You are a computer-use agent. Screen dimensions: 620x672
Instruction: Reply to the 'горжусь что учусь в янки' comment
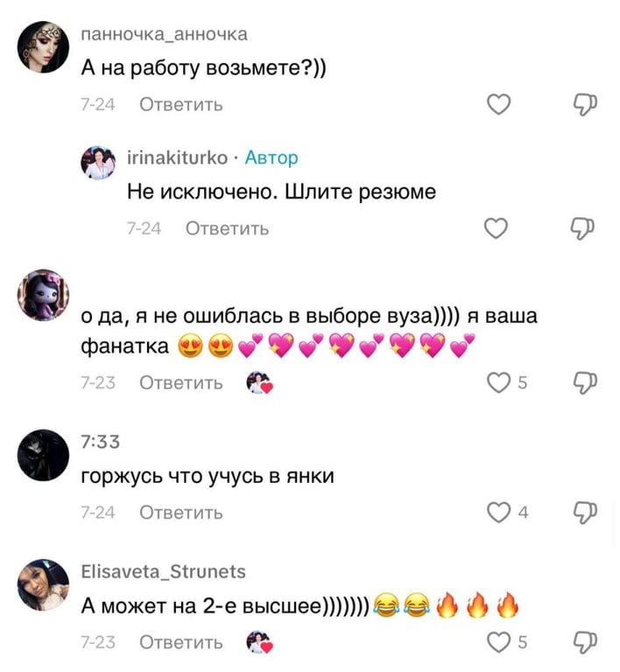pos(181,513)
